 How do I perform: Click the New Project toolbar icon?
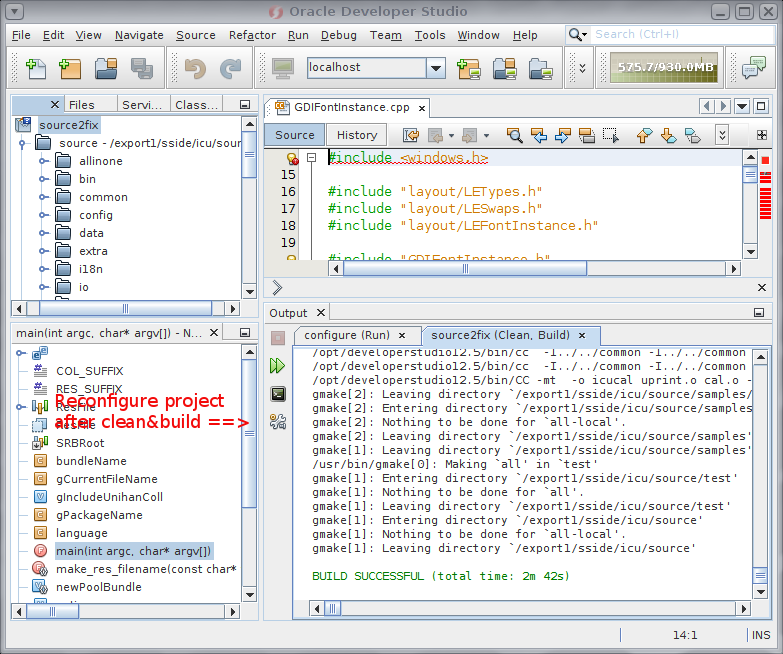pyautogui.click(x=69, y=69)
